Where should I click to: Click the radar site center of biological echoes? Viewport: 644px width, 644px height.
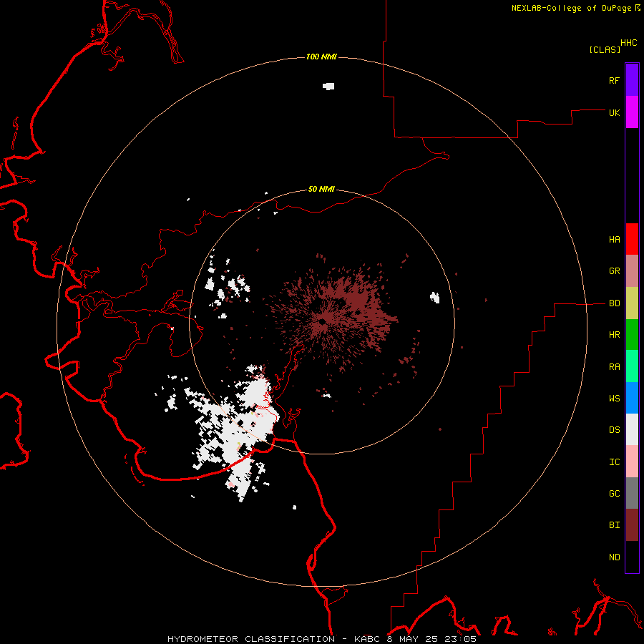point(323,321)
